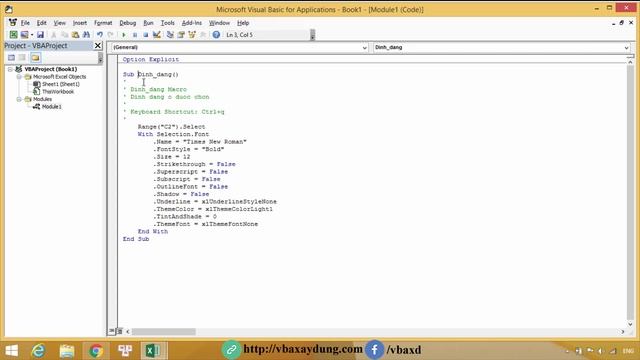Collapse Microsoft Excel Objects folder
Image resolution: width=640 pixels, height=360 pixels.
(x=19, y=77)
